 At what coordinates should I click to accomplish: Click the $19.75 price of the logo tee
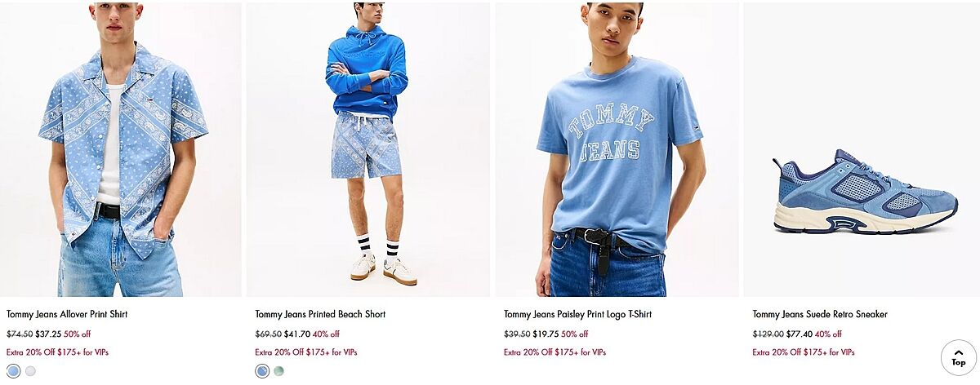546,334
